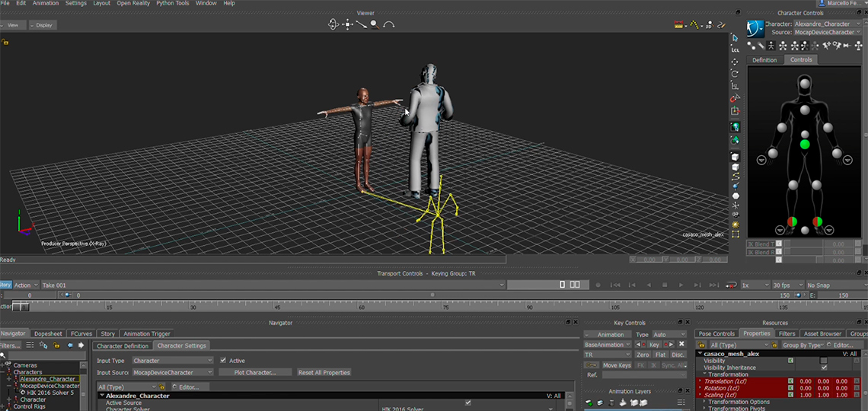Switch to the FCurves tab
The height and width of the screenshot is (411, 868).
[81, 333]
